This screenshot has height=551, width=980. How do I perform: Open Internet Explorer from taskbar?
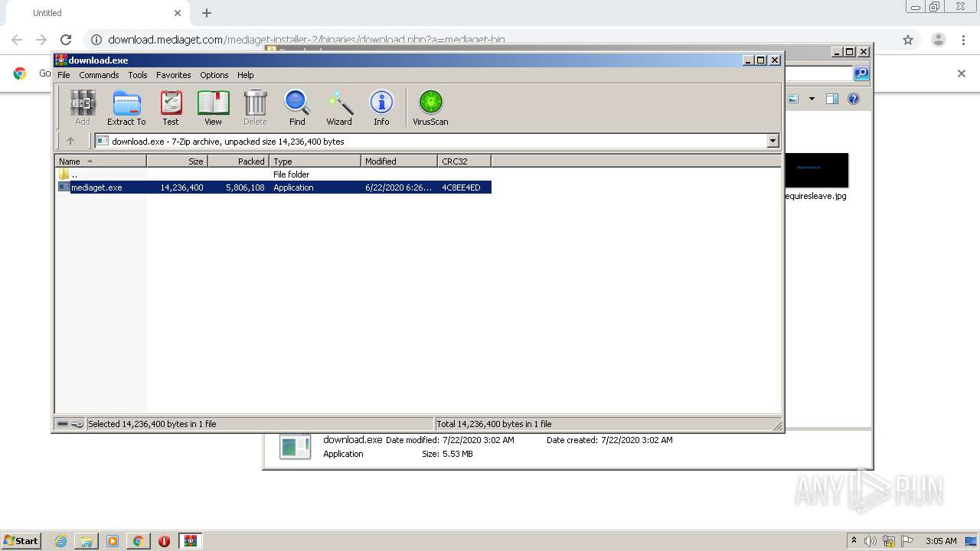point(60,541)
